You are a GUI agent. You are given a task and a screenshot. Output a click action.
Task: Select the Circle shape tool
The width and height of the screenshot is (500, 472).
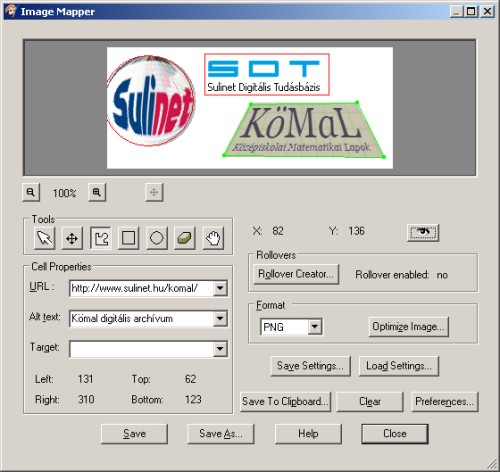(x=157, y=238)
